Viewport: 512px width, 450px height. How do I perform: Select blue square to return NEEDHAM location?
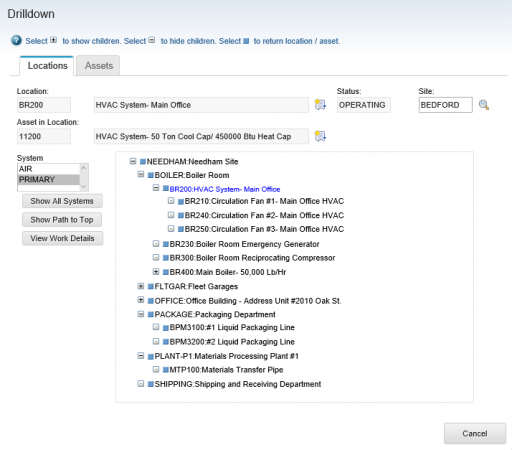pyautogui.click(x=143, y=162)
